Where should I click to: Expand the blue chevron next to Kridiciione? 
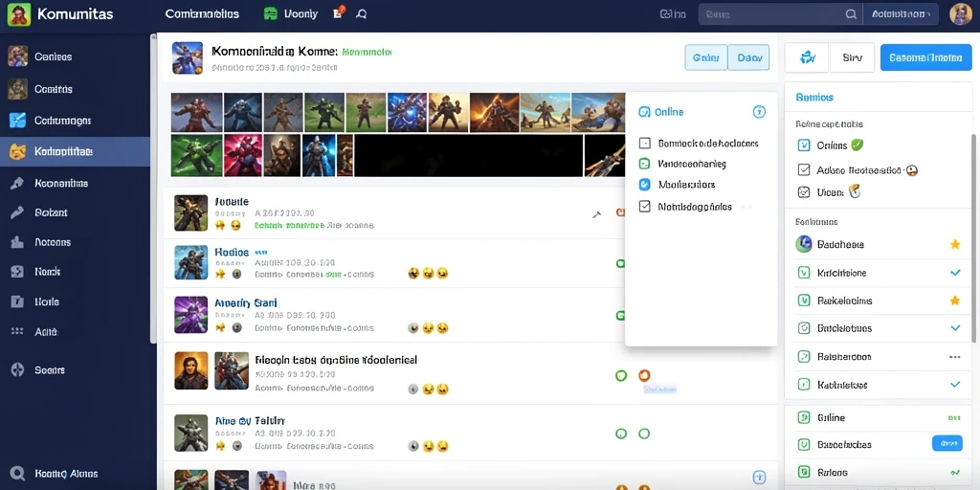(955, 273)
